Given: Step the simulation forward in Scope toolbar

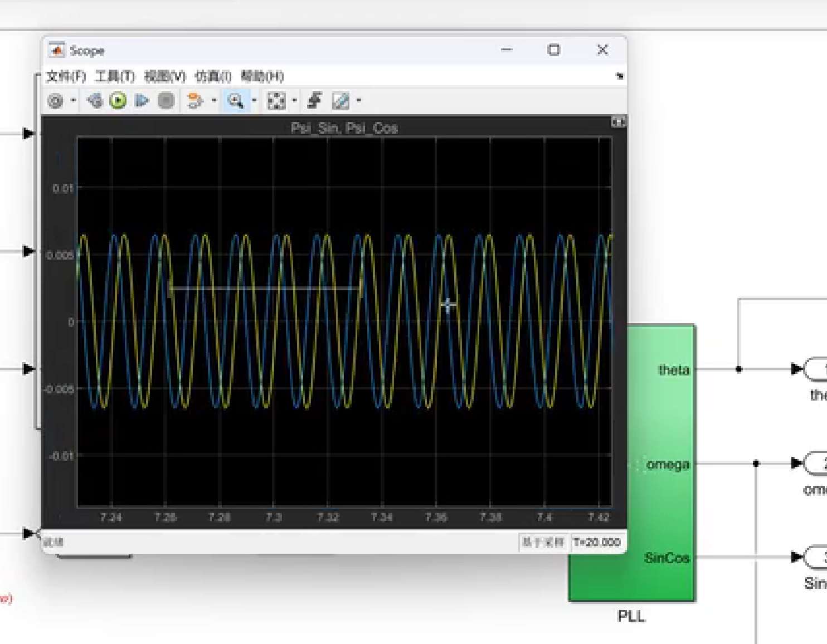Looking at the screenshot, I should (142, 101).
